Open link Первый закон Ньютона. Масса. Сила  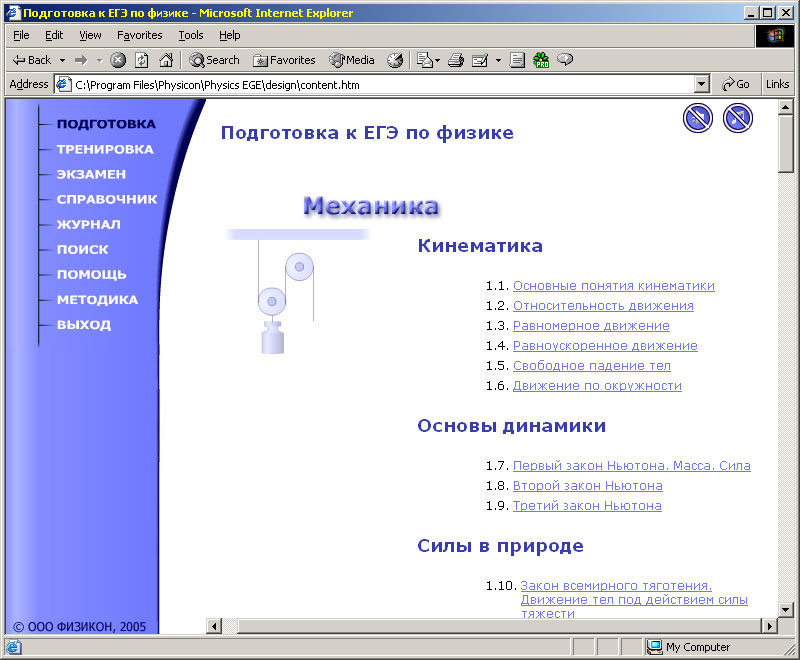pos(632,465)
